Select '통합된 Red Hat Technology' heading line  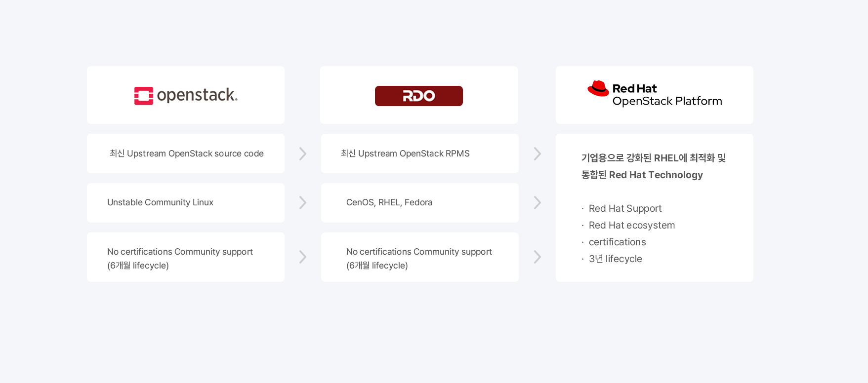coord(642,175)
